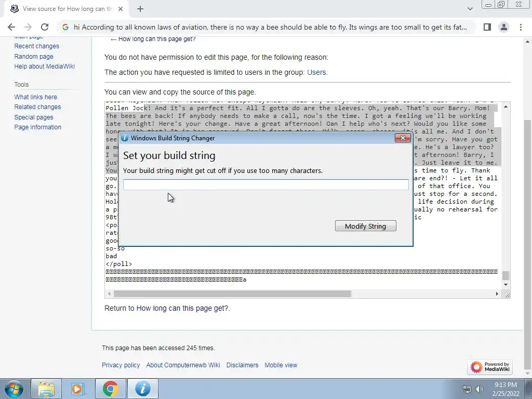The height and width of the screenshot is (399, 532).
Task: Click the Modify String button
Action: point(365,226)
